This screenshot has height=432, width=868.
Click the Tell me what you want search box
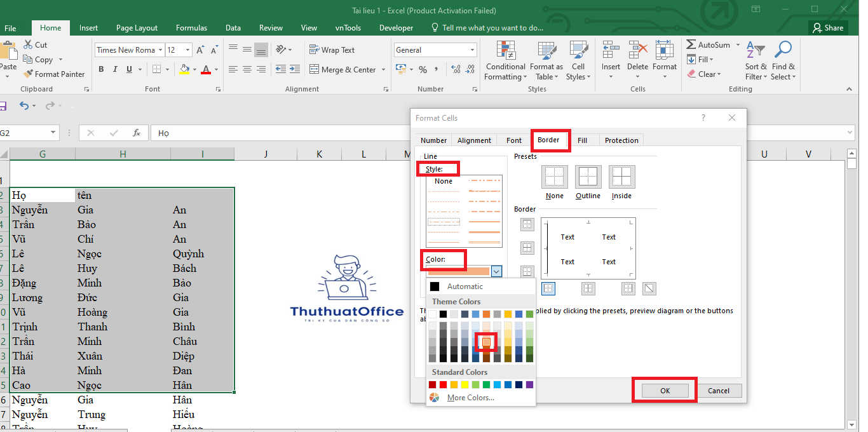coord(487,28)
